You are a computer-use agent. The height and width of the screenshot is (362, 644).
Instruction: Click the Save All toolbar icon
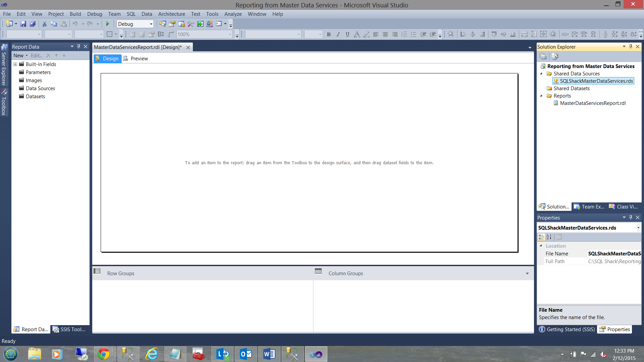coord(33,24)
